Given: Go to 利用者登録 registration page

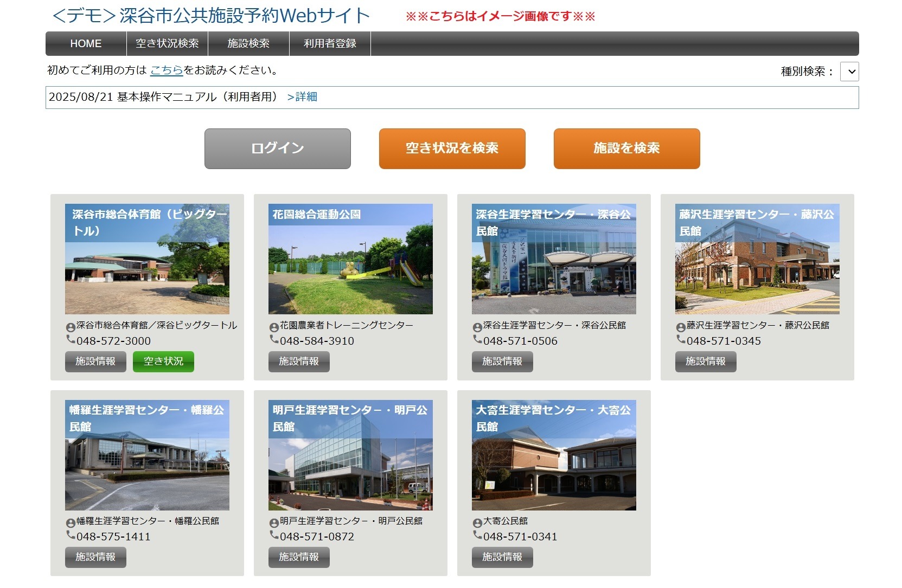Looking at the screenshot, I should click(x=329, y=43).
